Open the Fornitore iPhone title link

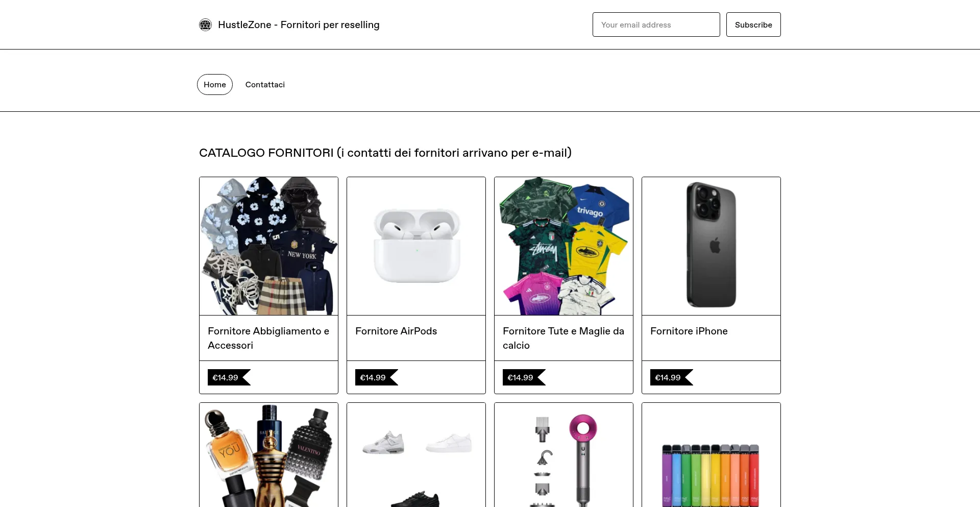point(689,331)
